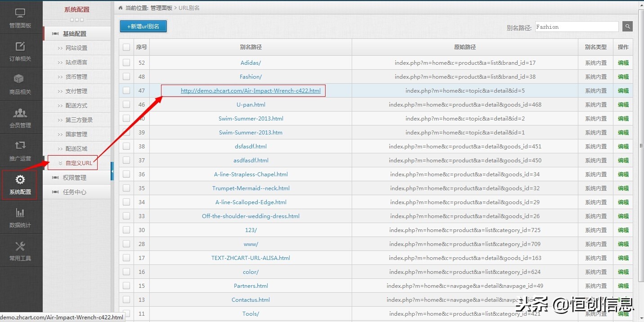
Task: Focus the 别名路径 search input field
Action: click(x=577, y=27)
